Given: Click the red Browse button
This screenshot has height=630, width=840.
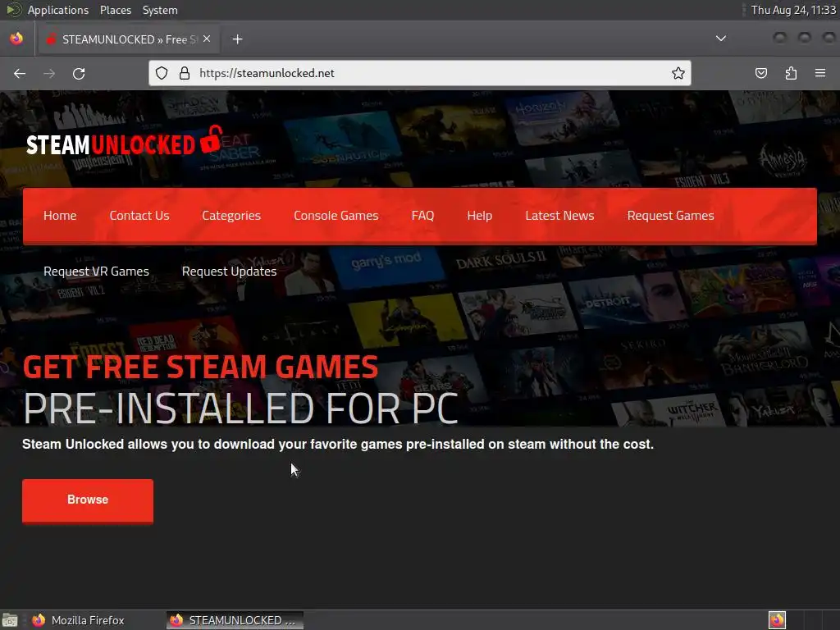Looking at the screenshot, I should coord(88,500).
